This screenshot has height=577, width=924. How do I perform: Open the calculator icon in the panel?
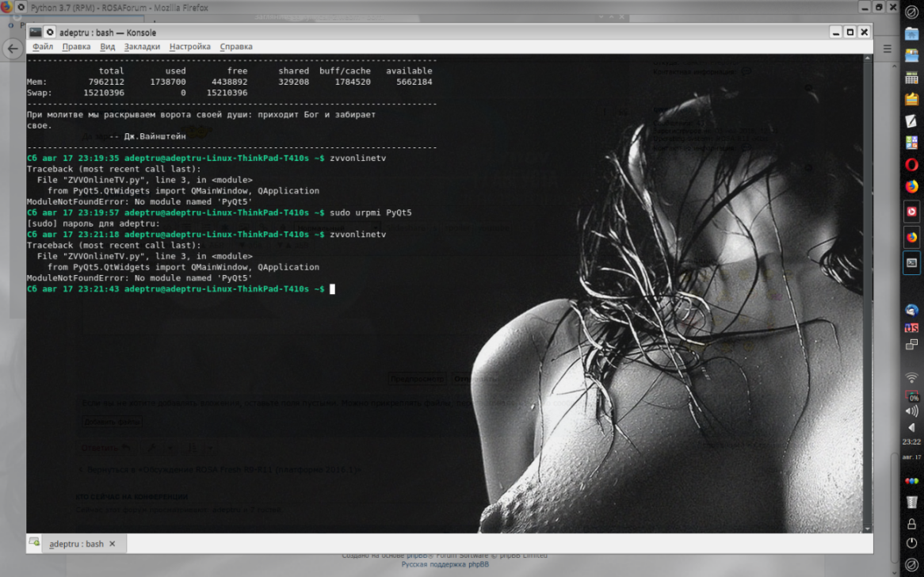pos(911,78)
